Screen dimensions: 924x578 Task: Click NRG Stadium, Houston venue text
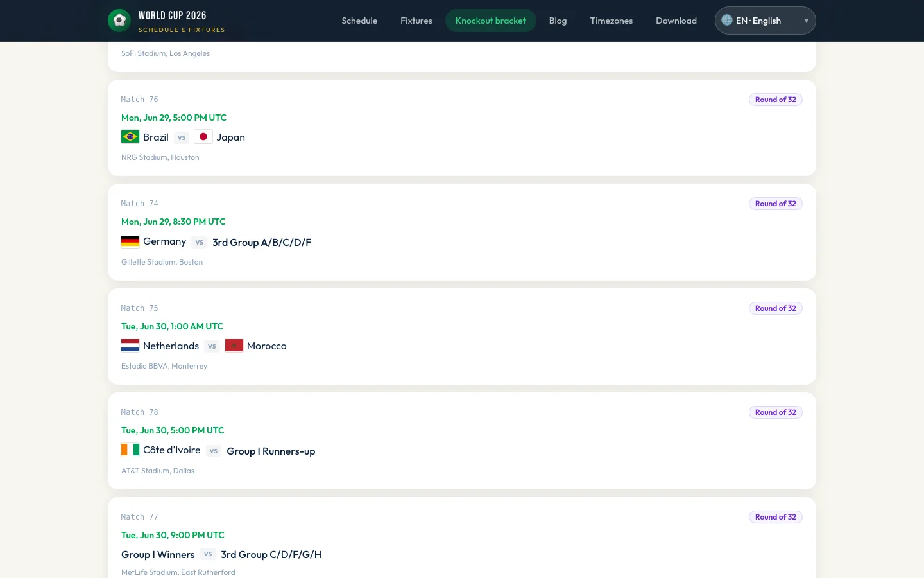160,157
